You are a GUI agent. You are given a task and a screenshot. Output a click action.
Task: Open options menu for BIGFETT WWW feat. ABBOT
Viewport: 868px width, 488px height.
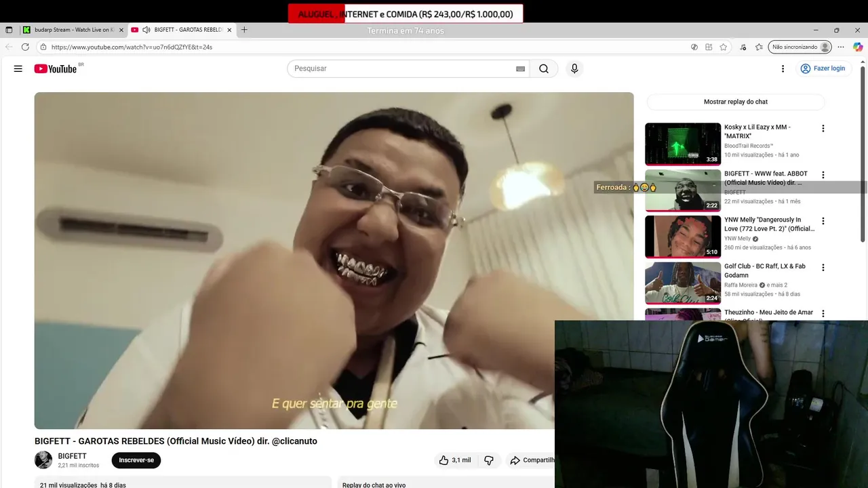pos(823,175)
